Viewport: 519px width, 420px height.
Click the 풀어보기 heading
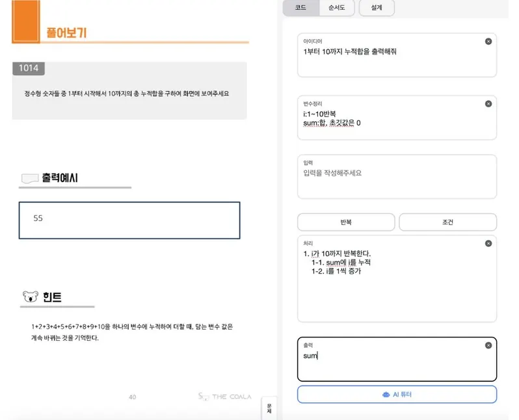tap(66, 33)
